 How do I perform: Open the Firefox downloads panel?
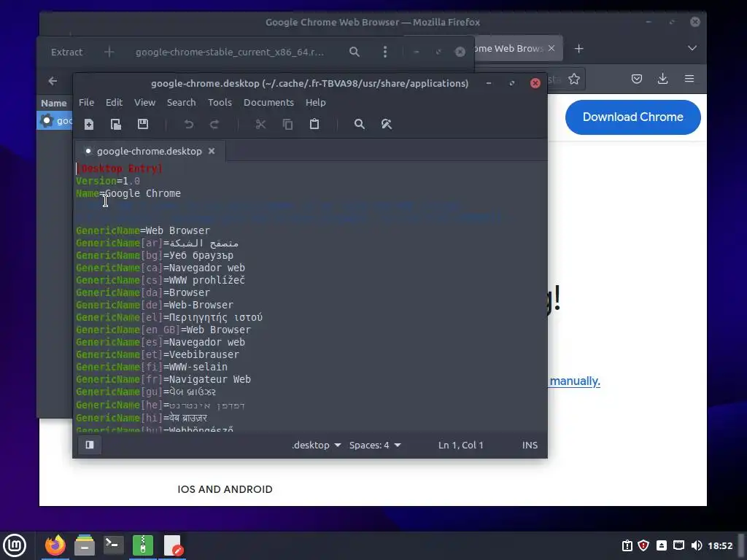(x=662, y=79)
